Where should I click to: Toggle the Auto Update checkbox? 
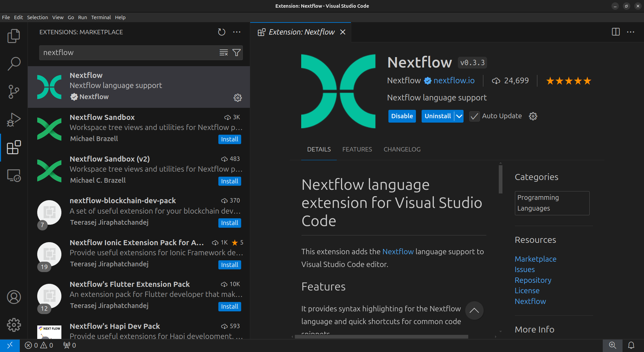click(x=474, y=116)
